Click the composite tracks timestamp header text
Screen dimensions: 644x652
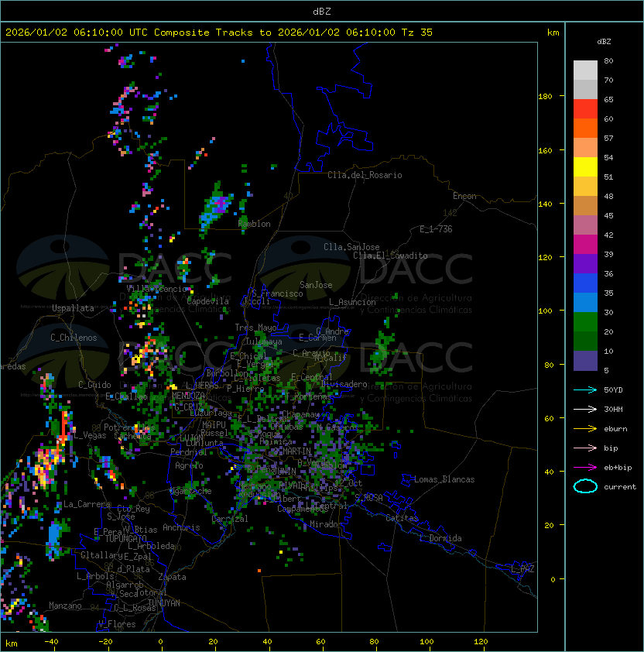pyautogui.click(x=219, y=33)
